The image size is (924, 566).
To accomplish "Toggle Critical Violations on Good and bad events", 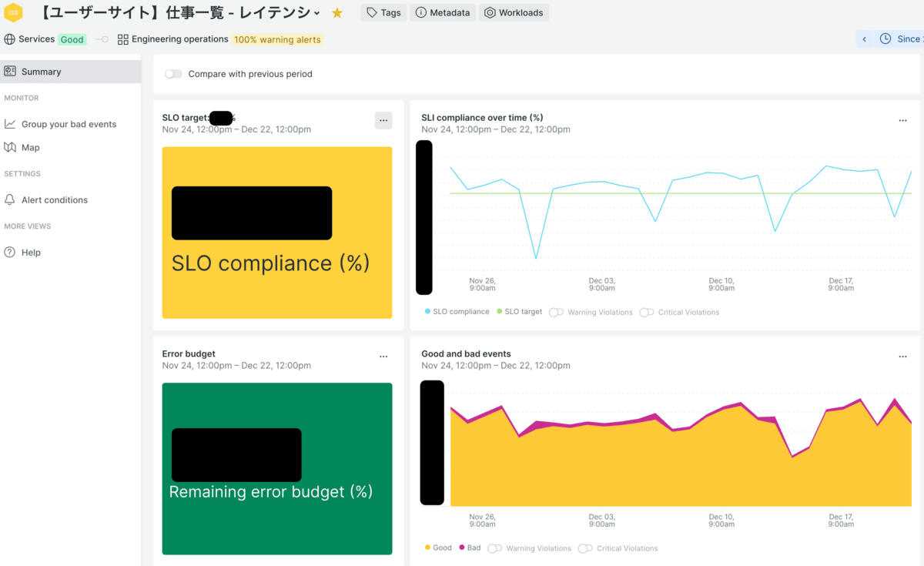I will pyautogui.click(x=585, y=548).
